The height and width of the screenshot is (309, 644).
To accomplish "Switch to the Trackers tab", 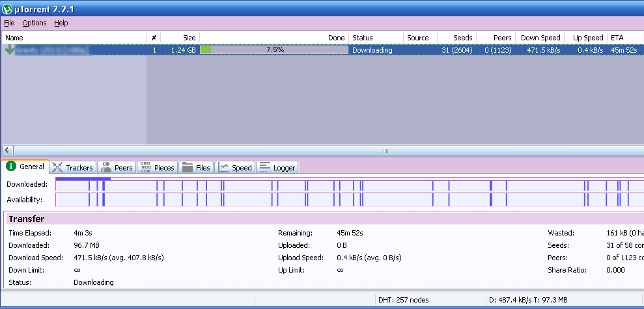I will click(x=73, y=167).
